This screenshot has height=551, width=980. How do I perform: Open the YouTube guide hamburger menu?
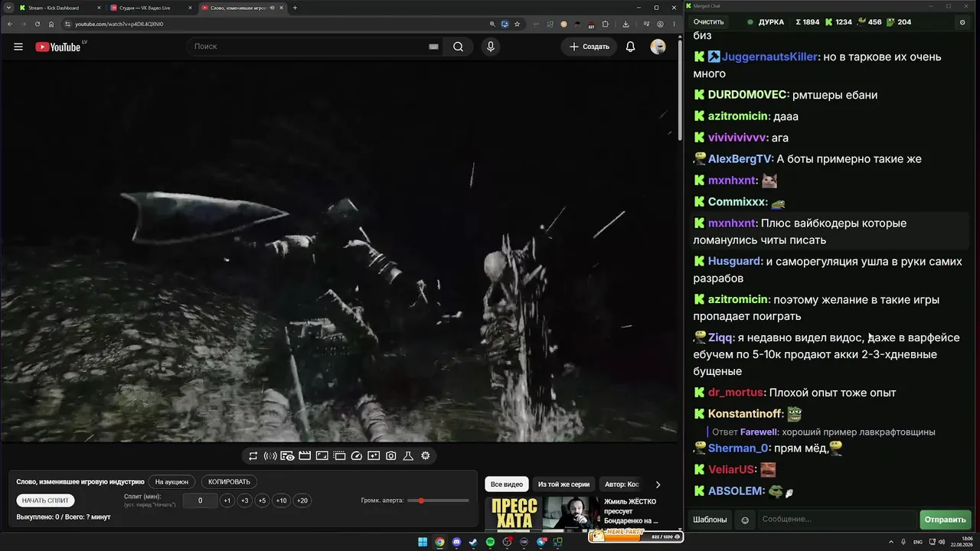(x=18, y=47)
